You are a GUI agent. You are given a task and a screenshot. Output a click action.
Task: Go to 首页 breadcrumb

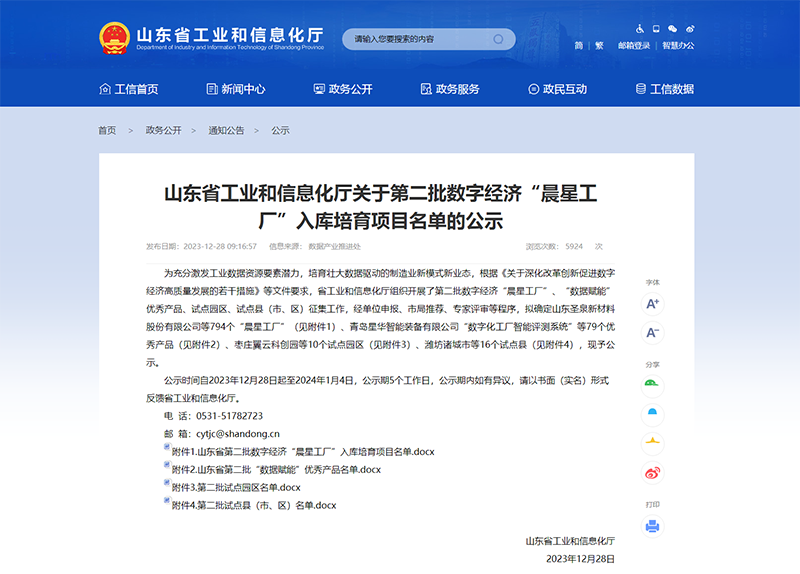click(x=107, y=131)
